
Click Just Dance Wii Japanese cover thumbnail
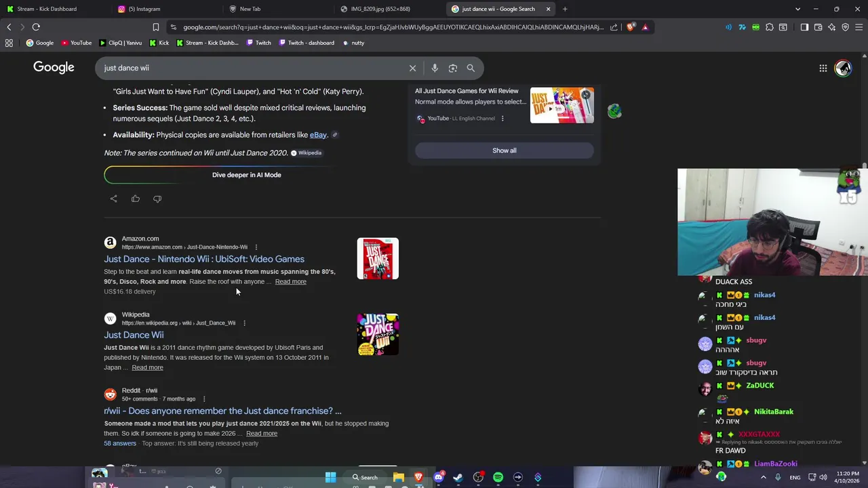tap(378, 334)
